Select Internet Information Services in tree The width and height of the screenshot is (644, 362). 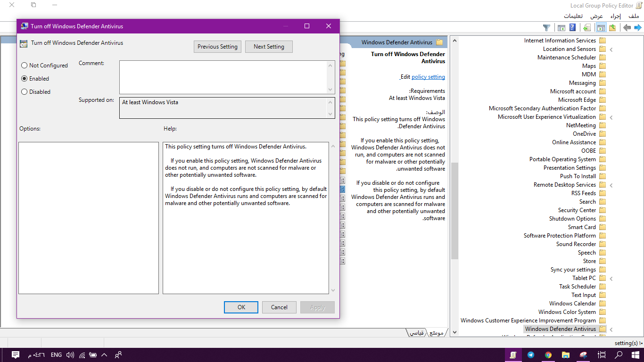(x=560, y=41)
